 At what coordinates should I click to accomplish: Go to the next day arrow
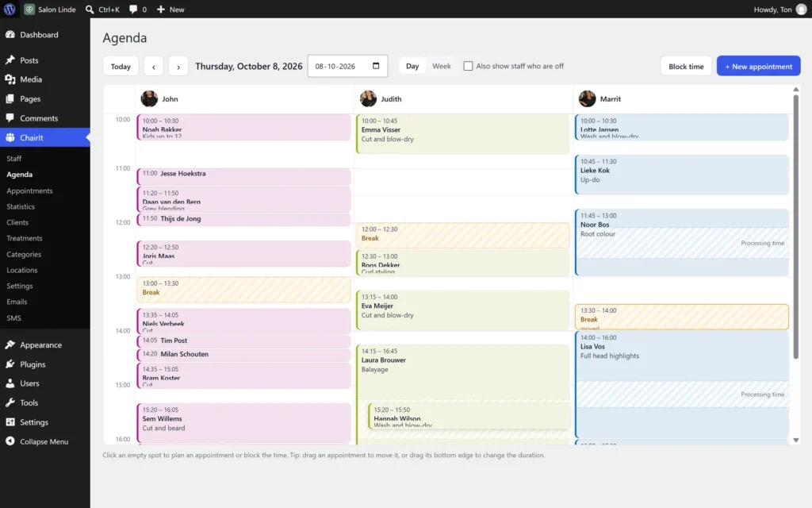coord(178,67)
